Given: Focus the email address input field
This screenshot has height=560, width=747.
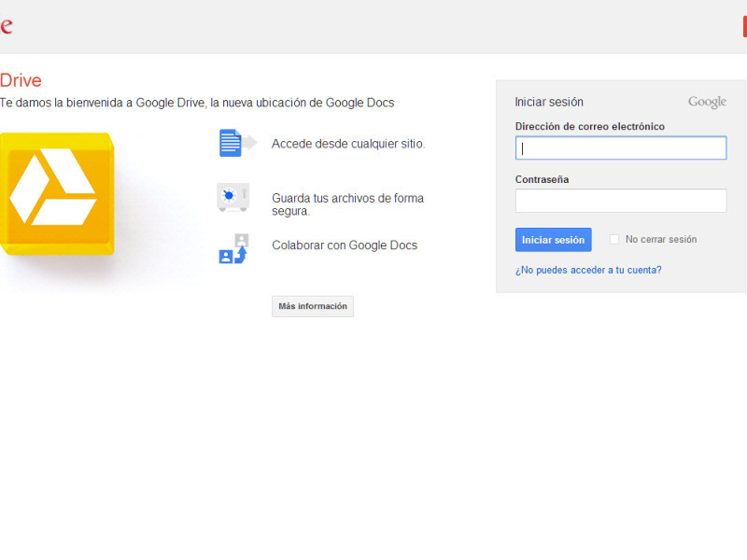Looking at the screenshot, I should pos(621,148).
